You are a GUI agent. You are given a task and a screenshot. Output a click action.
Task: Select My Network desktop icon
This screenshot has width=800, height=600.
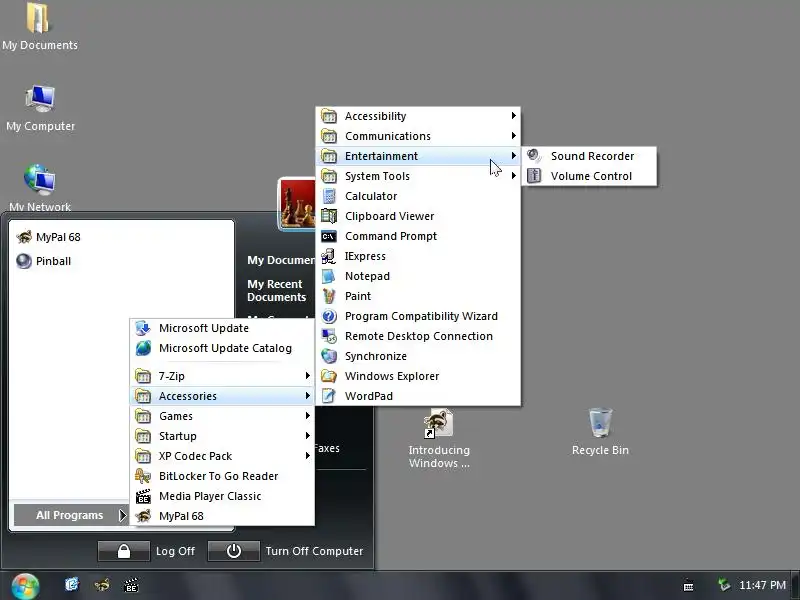40,187
